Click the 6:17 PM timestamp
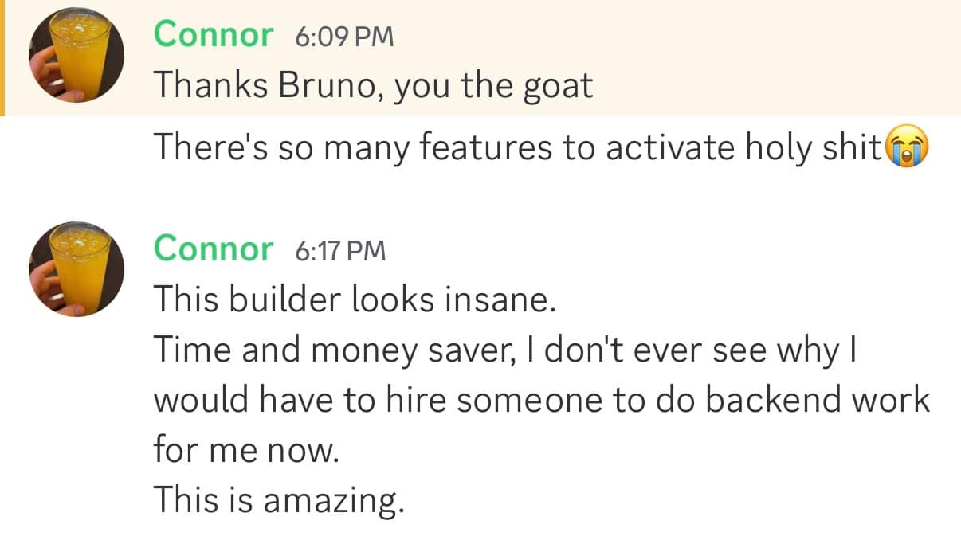The image size is (961, 560). (340, 251)
